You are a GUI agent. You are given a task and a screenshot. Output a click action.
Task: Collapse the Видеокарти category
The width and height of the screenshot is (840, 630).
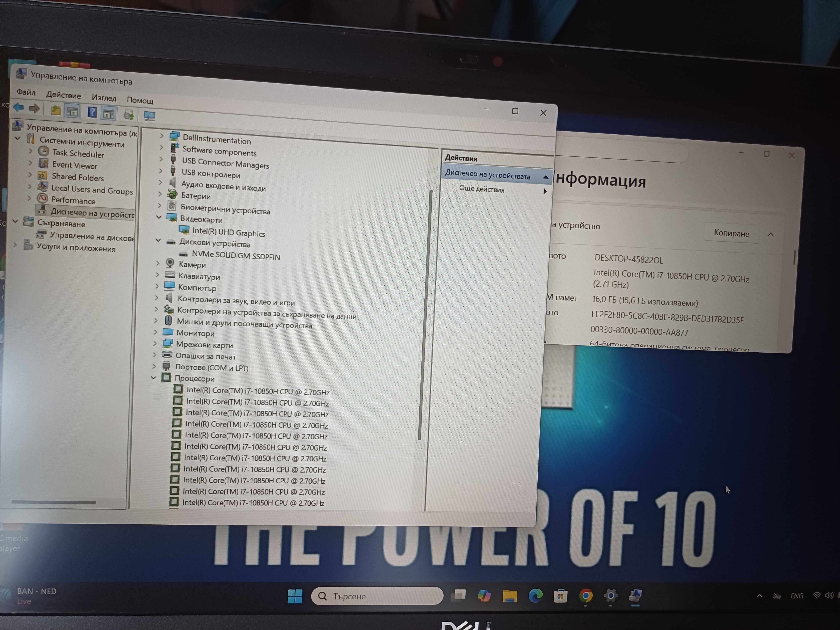tap(159, 217)
